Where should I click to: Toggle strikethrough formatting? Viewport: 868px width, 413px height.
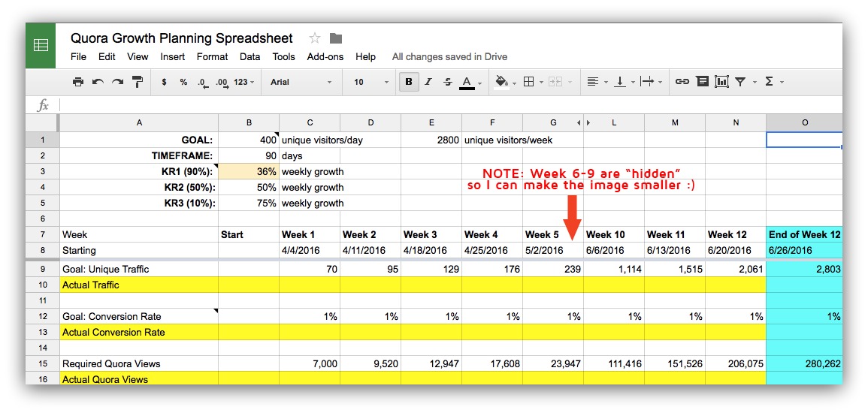pyautogui.click(x=448, y=82)
